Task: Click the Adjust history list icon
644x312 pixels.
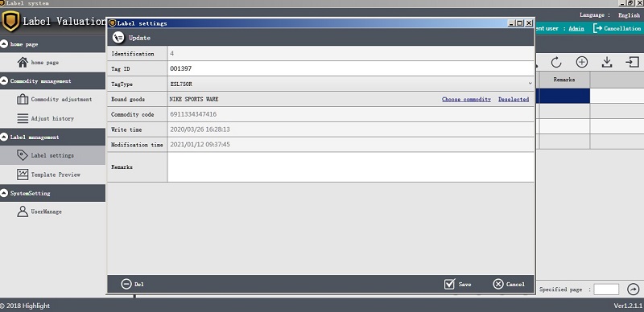Action: 23,118
